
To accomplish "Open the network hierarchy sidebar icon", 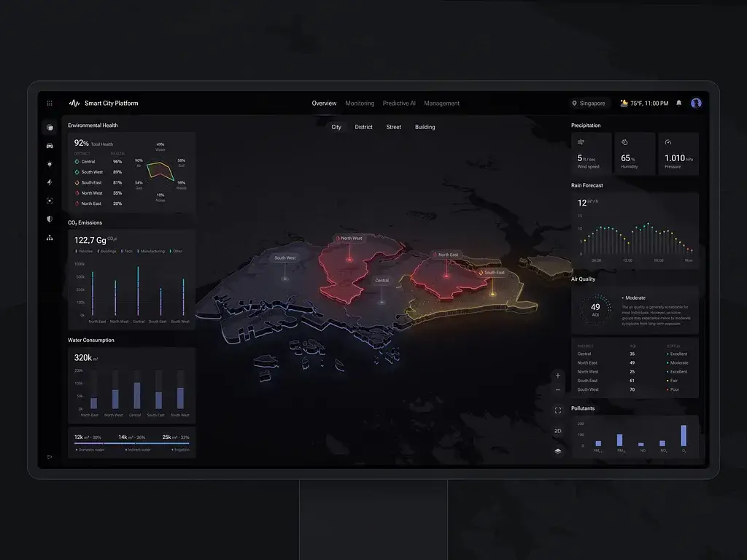I will [x=50, y=238].
